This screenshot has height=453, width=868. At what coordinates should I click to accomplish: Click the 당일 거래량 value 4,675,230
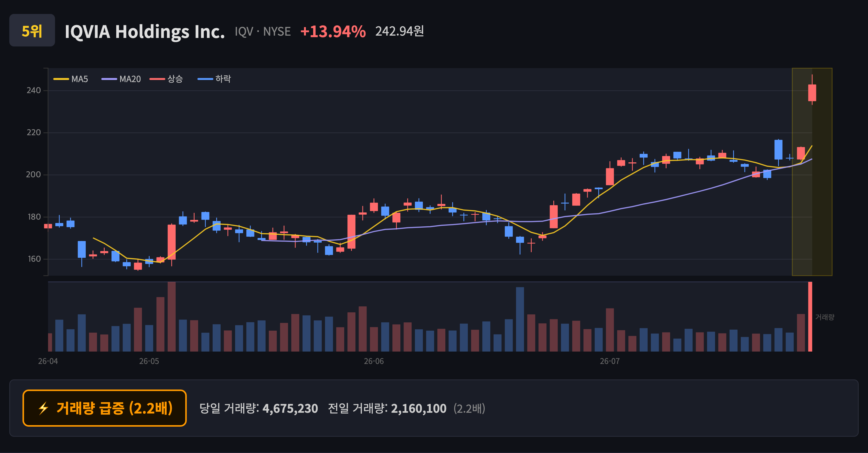290,409
